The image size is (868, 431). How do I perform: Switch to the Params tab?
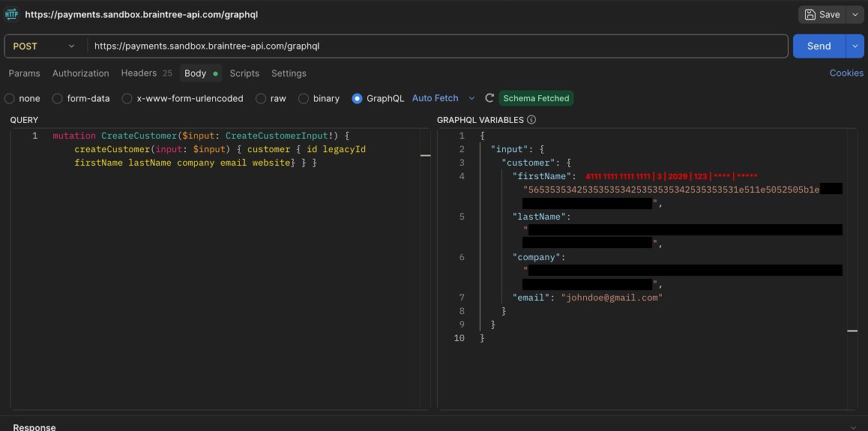tap(24, 73)
